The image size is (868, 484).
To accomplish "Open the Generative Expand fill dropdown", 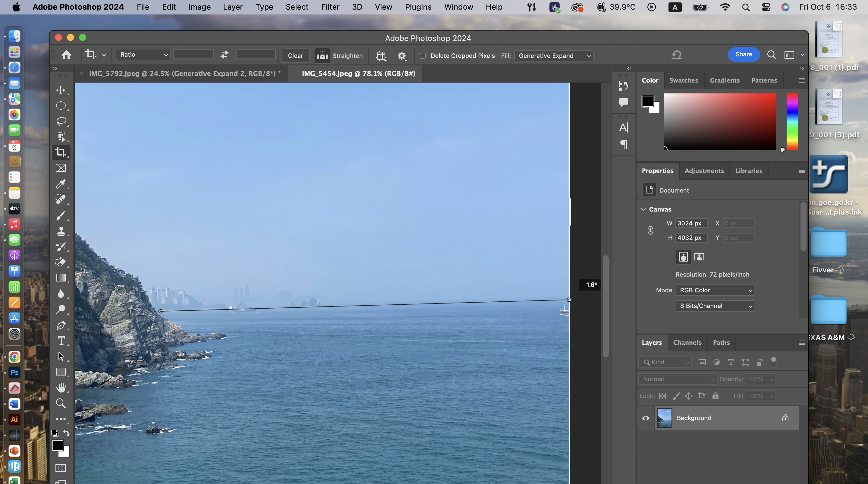I will 554,56.
